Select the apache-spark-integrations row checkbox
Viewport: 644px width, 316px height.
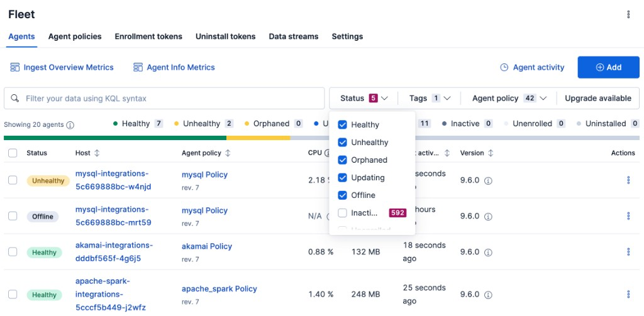(13, 294)
